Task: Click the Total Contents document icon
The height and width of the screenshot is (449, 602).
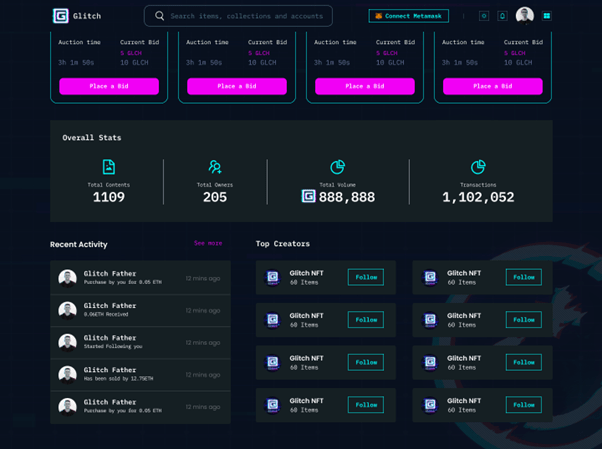Action: coord(109,167)
